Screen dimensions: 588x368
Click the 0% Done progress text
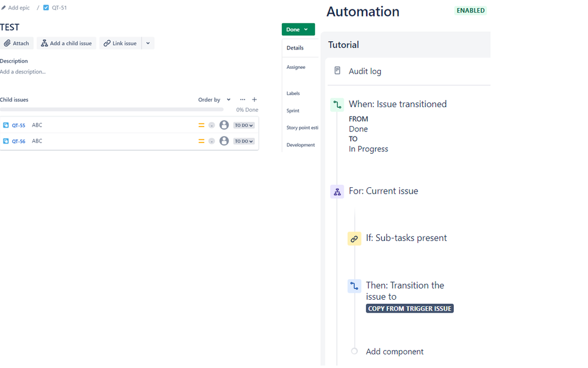247,110
